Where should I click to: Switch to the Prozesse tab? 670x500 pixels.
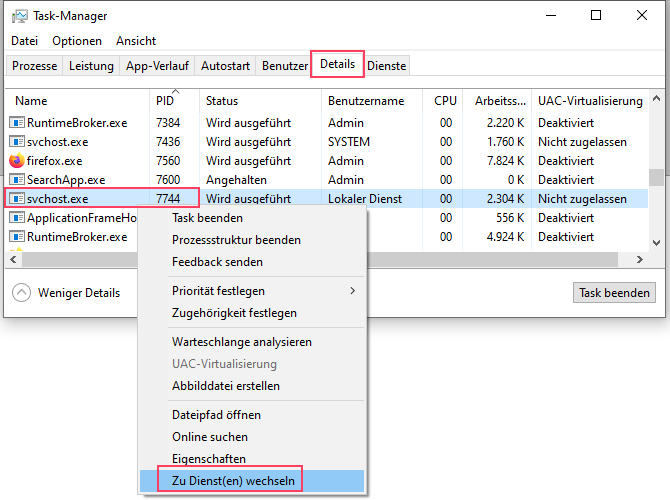click(x=35, y=66)
